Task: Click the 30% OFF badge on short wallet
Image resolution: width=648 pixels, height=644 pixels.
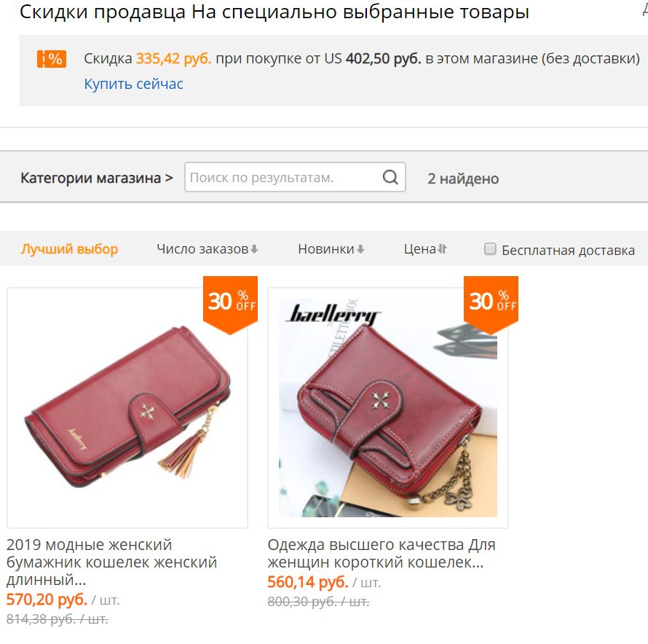Action: coord(491,305)
